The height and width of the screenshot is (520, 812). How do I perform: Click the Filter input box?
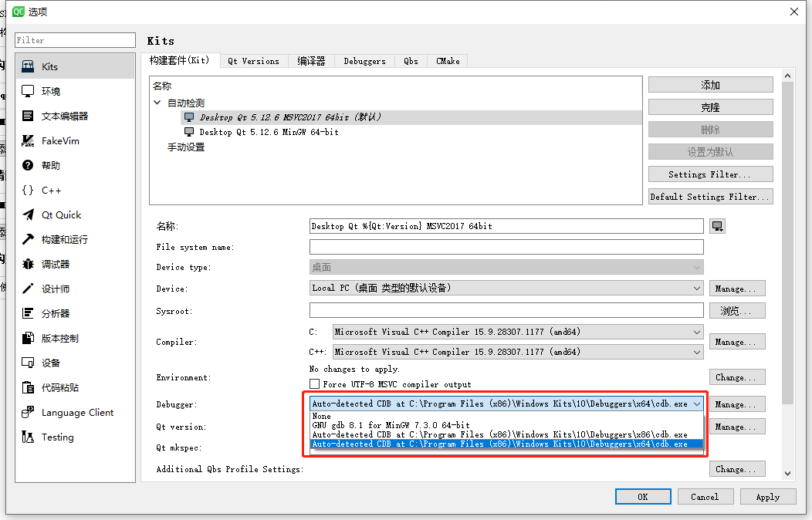75,39
